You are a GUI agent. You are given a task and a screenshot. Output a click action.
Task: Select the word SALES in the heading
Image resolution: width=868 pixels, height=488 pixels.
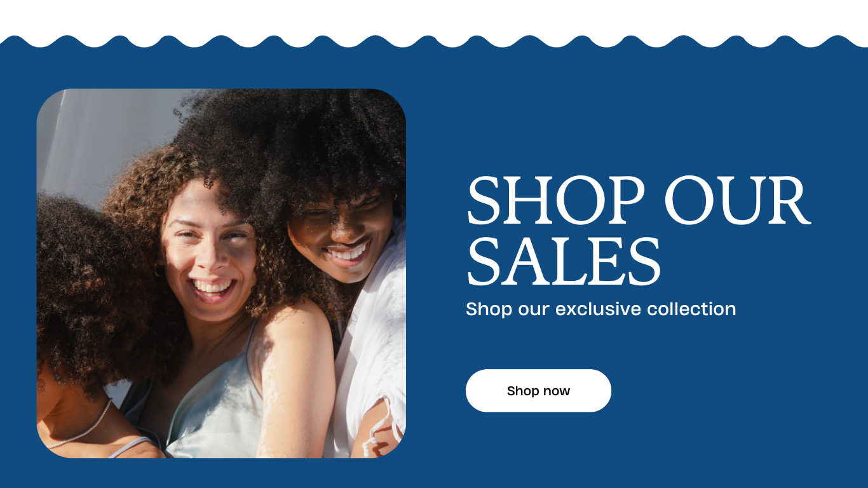click(x=564, y=261)
